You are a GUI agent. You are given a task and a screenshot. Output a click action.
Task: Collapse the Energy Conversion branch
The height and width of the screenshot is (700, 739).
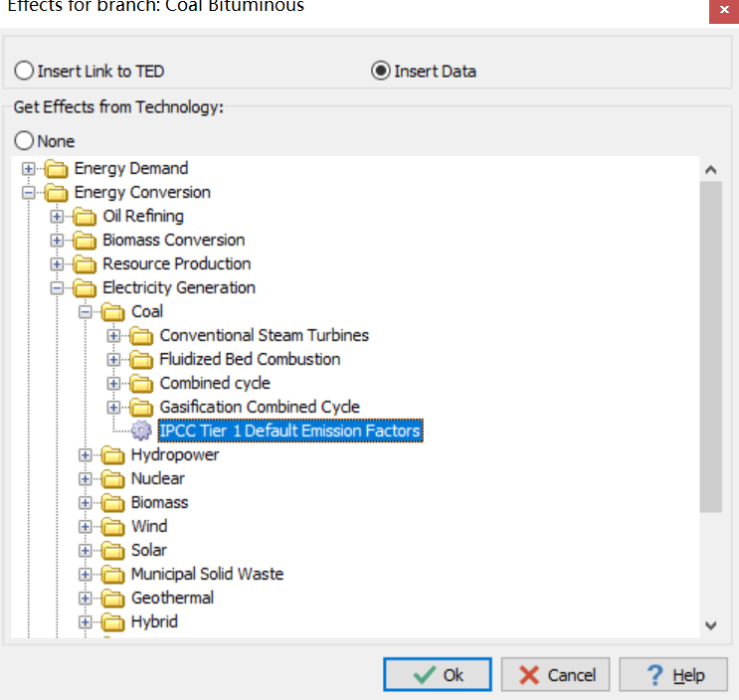click(28, 192)
